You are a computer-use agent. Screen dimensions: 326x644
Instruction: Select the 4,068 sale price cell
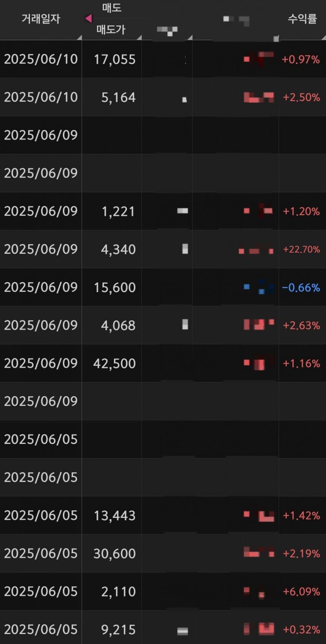coord(118,325)
